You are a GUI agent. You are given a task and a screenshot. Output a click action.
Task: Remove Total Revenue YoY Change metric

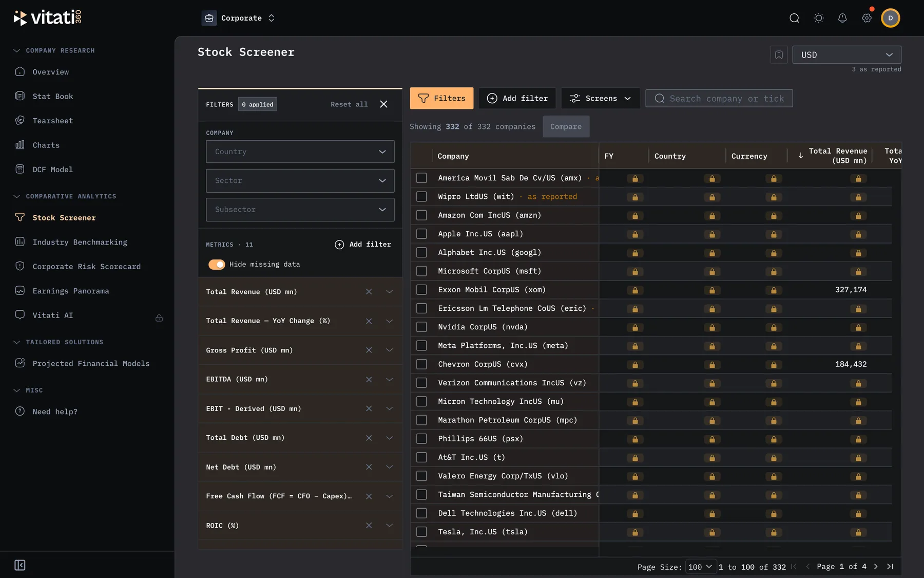point(369,321)
